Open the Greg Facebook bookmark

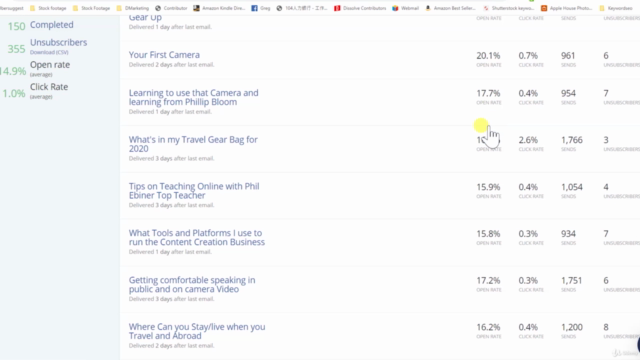tap(261, 8)
